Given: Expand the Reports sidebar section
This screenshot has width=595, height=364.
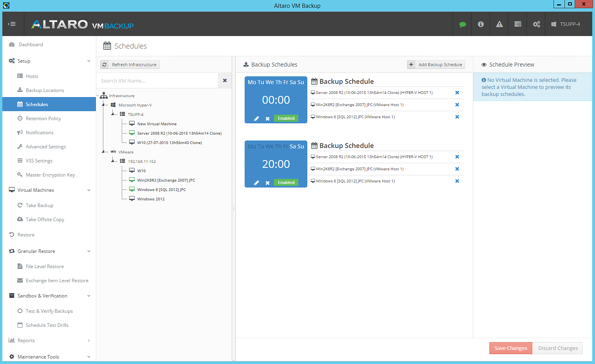Looking at the screenshot, I should click(x=89, y=341).
